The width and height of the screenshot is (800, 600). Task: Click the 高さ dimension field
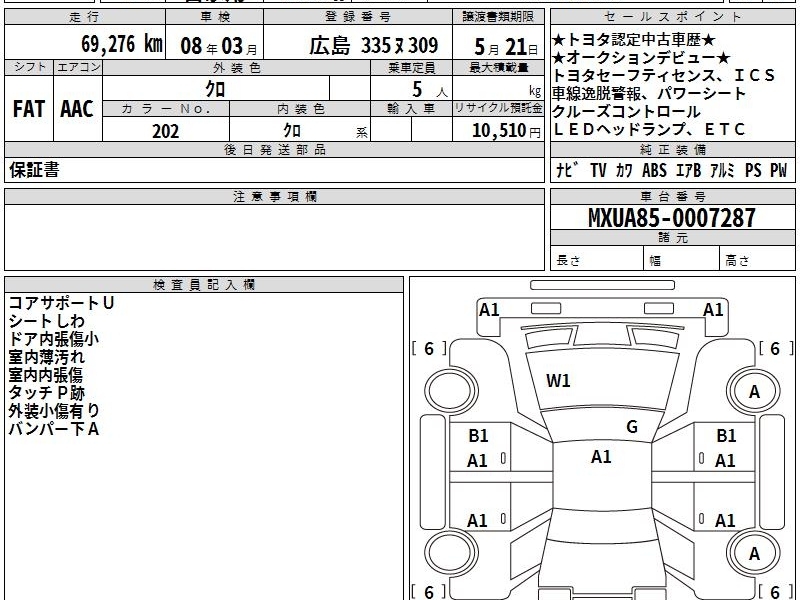click(x=758, y=260)
